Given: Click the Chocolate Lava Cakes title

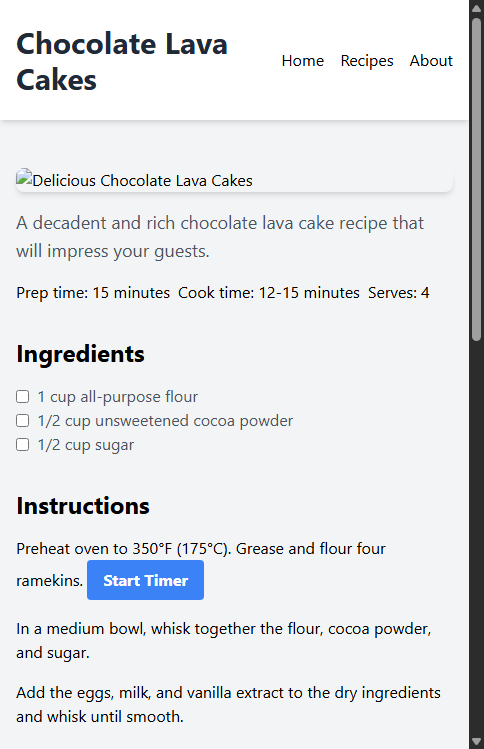Looking at the screenshot, I should coord(122,62).
